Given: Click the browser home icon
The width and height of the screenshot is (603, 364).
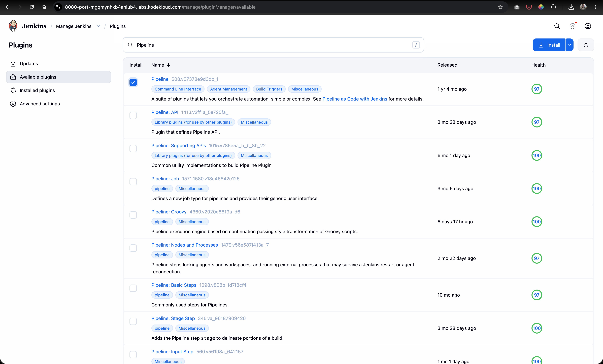Looking at the screenshot, I should (x=44, y=7).
